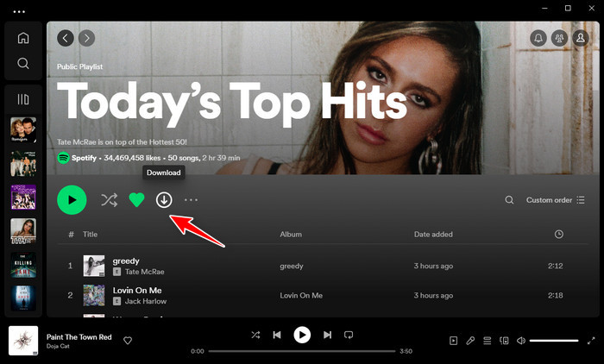Enable shuffle for this playlist
This screenshot has width=604, height=364.
110,200
